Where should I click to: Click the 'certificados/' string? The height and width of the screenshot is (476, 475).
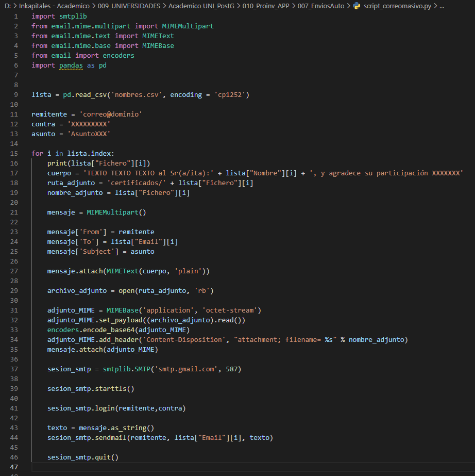coord(137,183)
